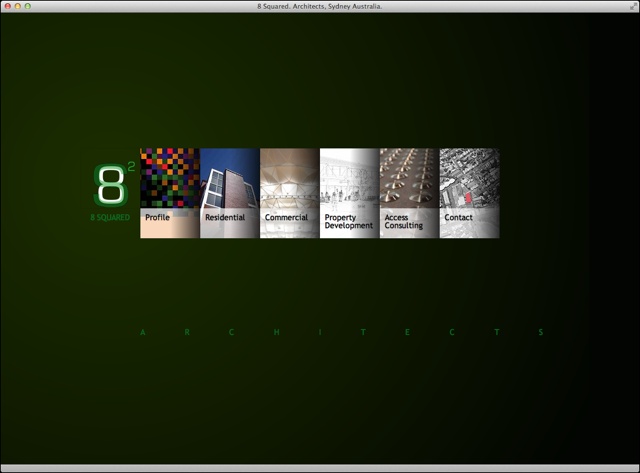This screenshot has width=640, height=473.
Task: Open the Contact map tile
Action: 469,193
